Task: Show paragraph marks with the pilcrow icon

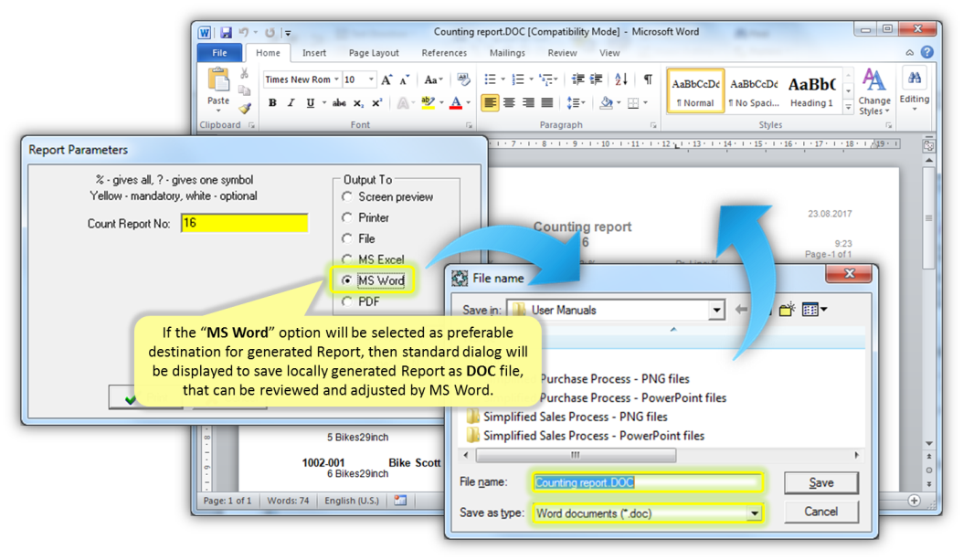Action: [648, 79]
